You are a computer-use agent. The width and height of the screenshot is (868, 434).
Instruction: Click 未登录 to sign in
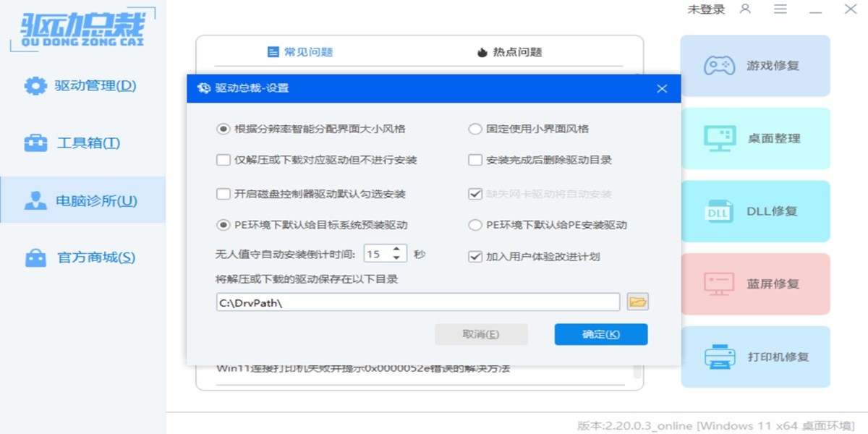pos(705,10)
